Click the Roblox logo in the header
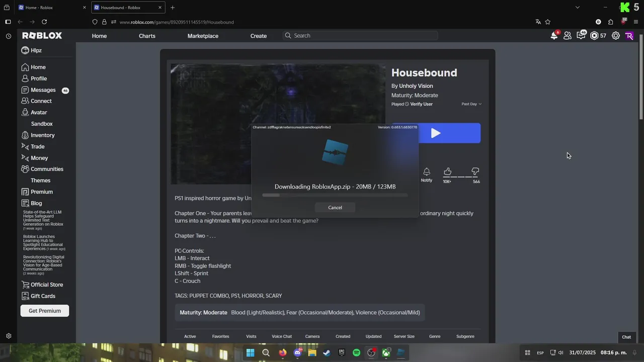Screen dimensions: 644x362 pyautogui.click(x=42, y=36)
